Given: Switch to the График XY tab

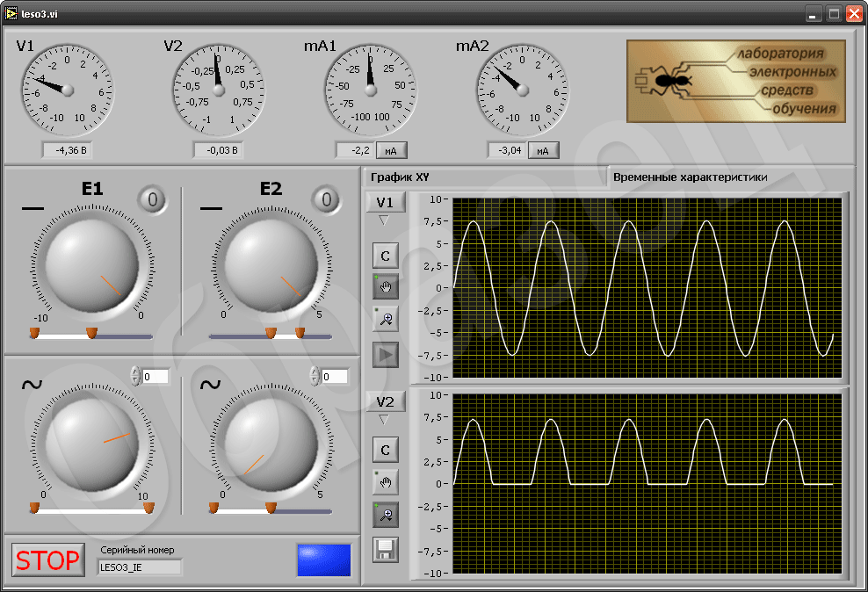Looking at the screenshot, I should pos(400,177).
